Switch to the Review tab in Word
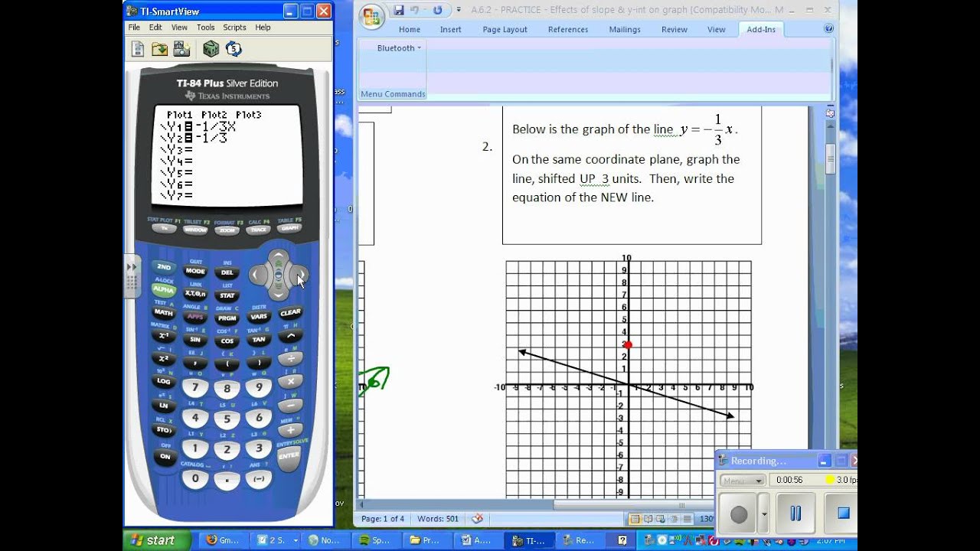980x551 pixels. coord(675,29)
